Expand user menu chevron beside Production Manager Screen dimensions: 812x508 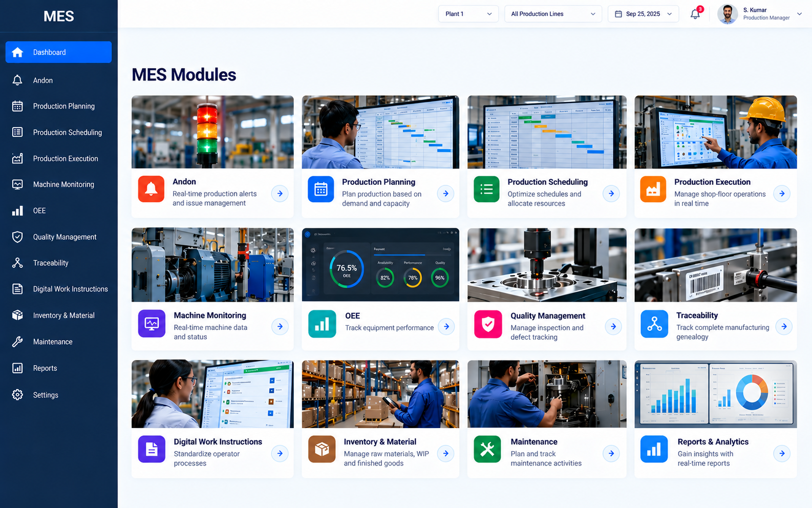click(800, 14)
